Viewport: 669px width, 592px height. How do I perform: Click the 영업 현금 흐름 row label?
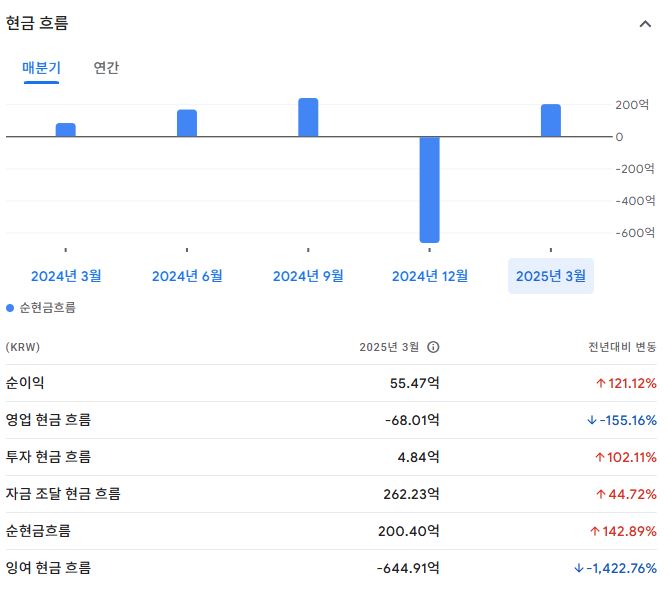(x=48, y=420)
